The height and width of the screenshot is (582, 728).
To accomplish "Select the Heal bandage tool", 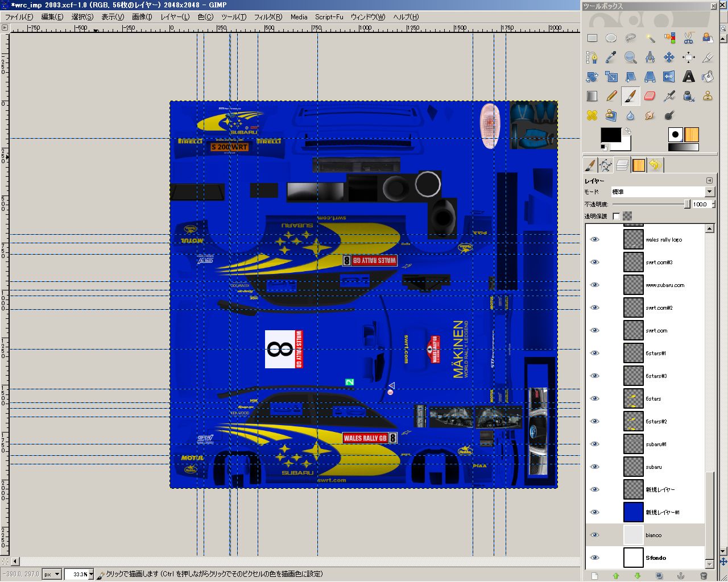I will [591, 115].
